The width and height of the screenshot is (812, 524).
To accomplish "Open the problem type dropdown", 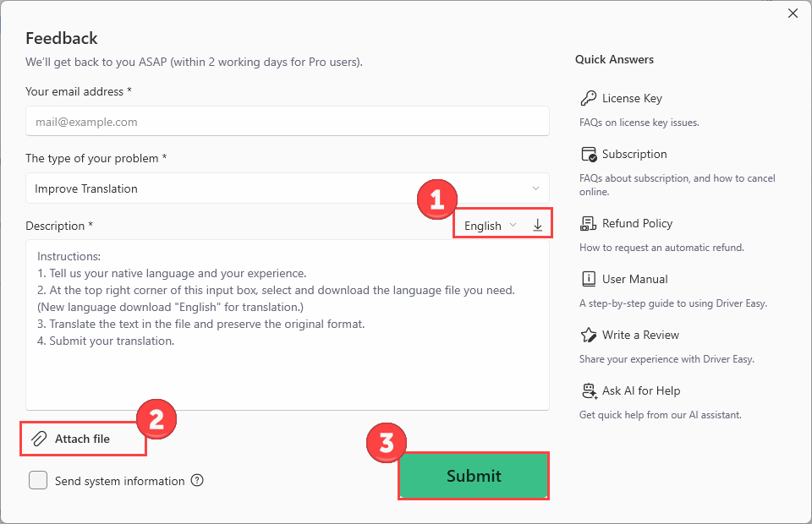I will 287,188.
